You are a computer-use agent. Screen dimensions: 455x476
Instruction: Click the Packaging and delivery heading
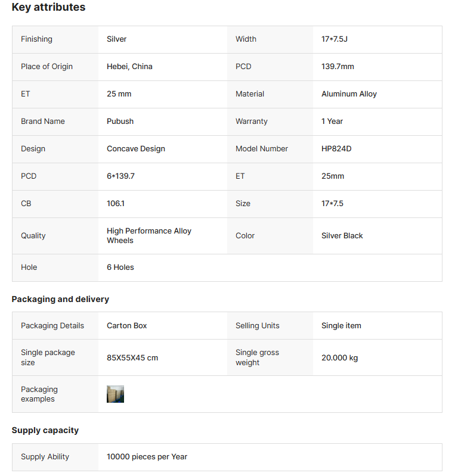[x=60, y=299]
